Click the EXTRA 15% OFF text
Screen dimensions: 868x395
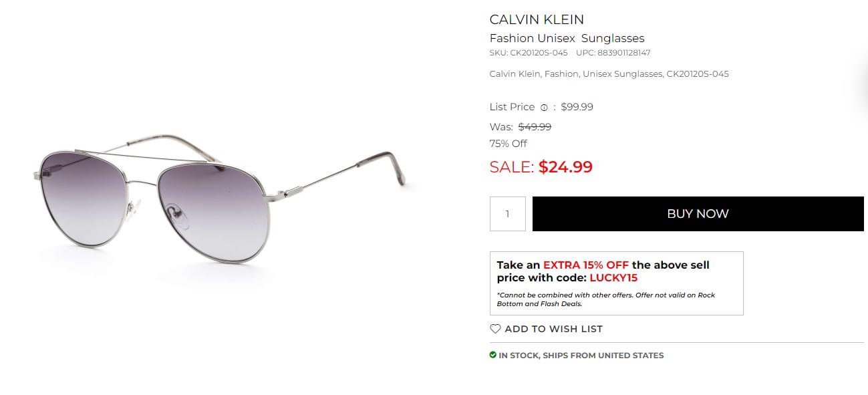point(585,265)
